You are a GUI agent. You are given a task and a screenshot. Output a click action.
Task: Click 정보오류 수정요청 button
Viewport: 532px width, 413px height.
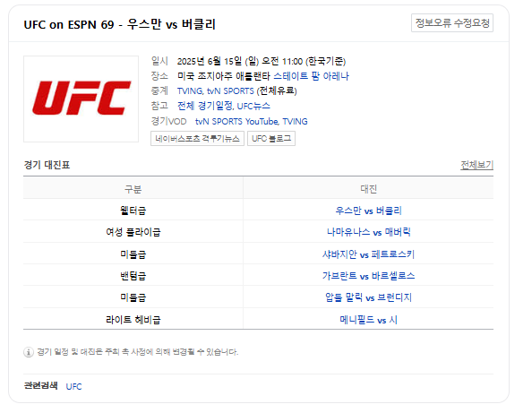pos(452,23)
